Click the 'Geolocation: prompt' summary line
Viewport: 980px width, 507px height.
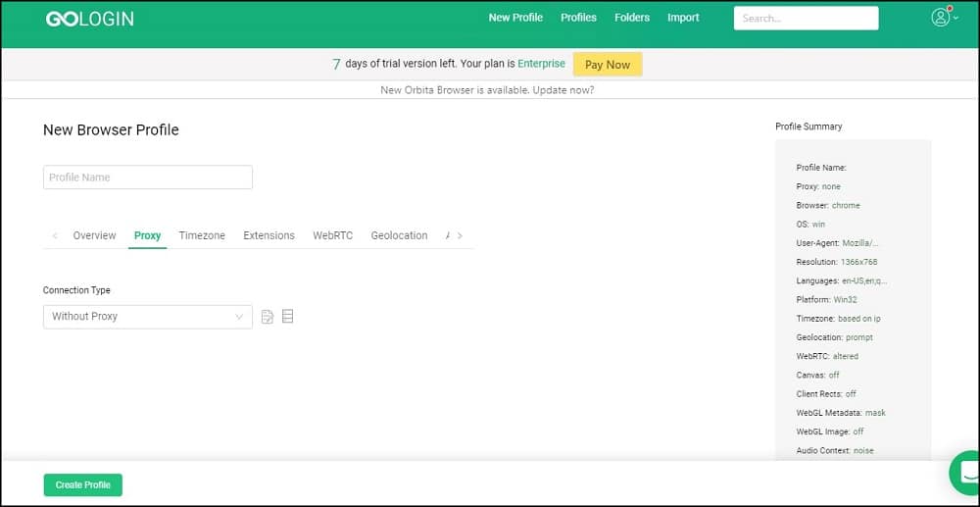coord(834,337)
